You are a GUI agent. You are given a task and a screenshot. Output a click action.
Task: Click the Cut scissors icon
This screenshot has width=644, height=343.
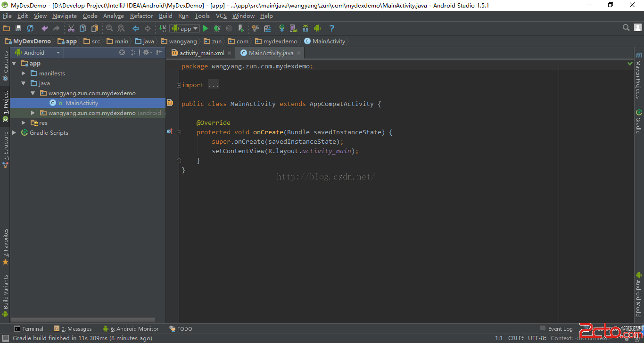click(71, 28)
